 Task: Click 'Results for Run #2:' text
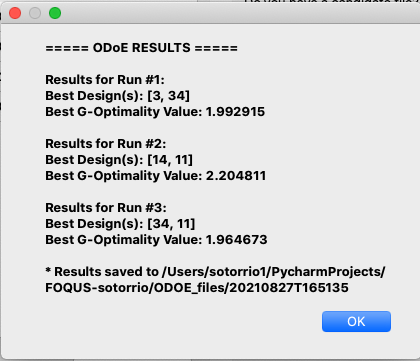click(106, 144)
